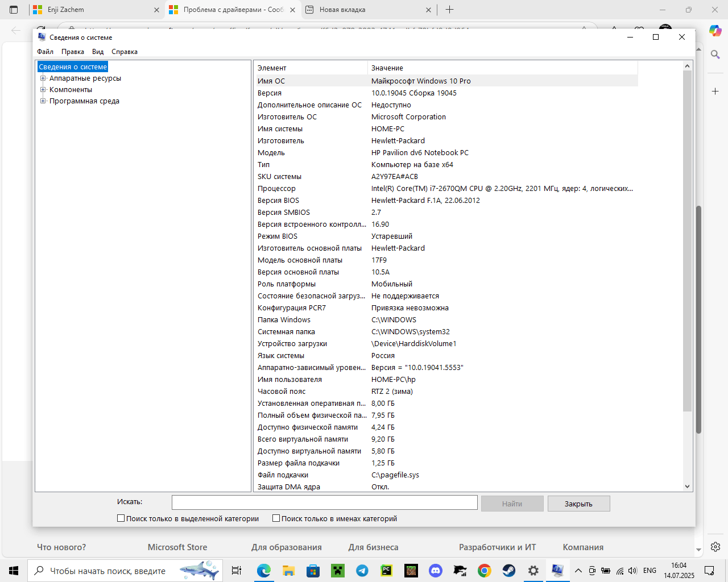Click the search icon in Edge sidebar
Viewport: 728px width, 582px height.
[x=715, y=55]
